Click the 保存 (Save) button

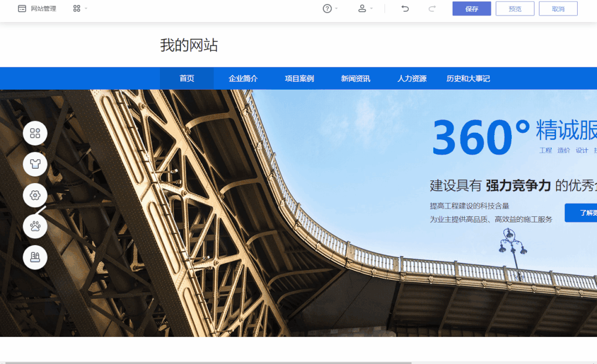tap(471, 8)
